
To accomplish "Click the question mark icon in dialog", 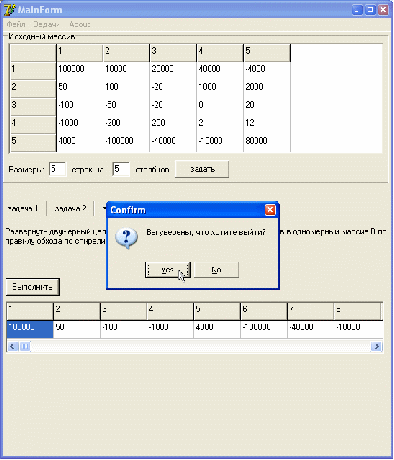I will (126, 238).
